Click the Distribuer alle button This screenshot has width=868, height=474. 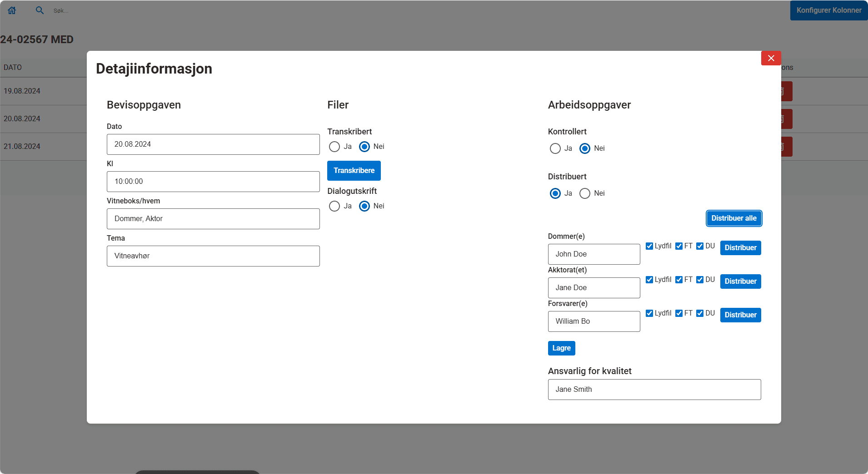coord(733,218)
